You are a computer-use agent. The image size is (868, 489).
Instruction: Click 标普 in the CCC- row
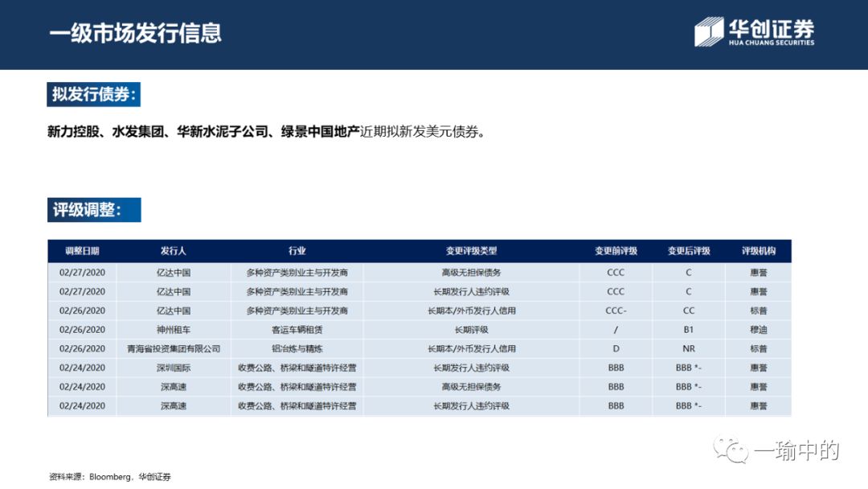[759, 310]
